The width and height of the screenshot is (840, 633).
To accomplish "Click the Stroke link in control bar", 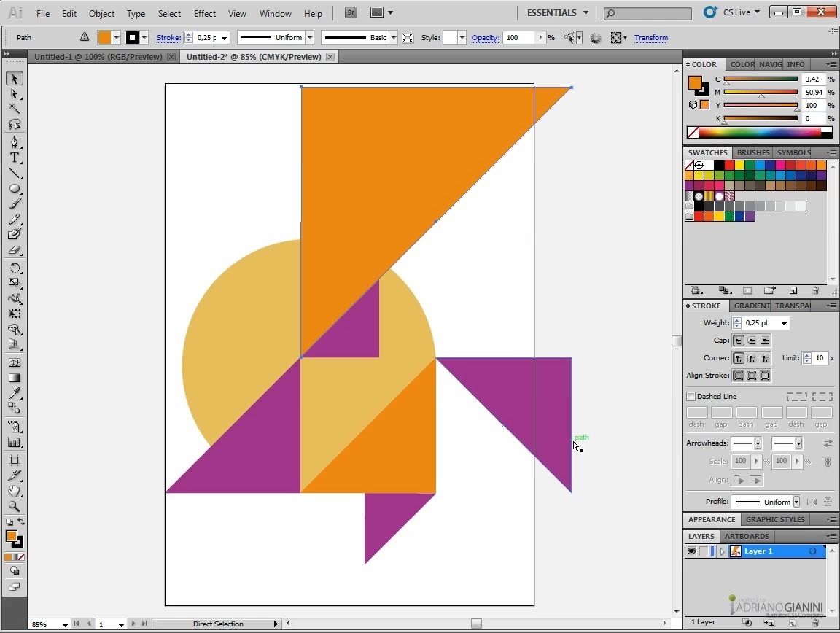I will (x=168, y=37).
